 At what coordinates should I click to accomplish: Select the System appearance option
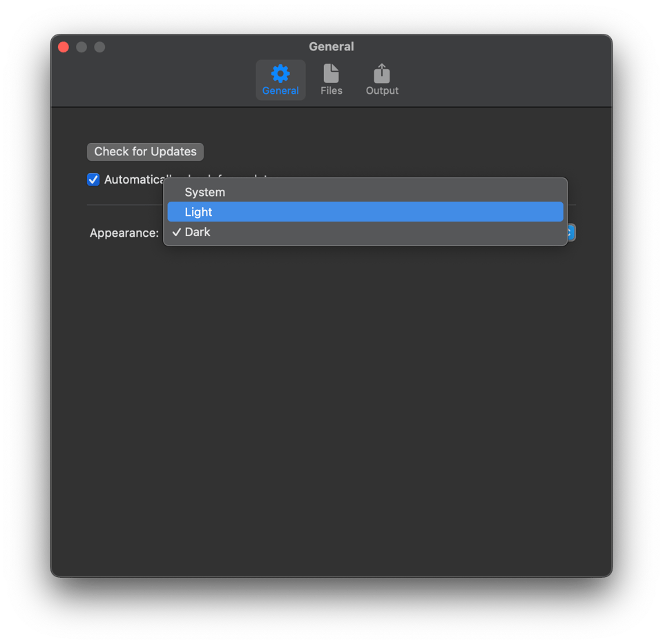(205, 192)
